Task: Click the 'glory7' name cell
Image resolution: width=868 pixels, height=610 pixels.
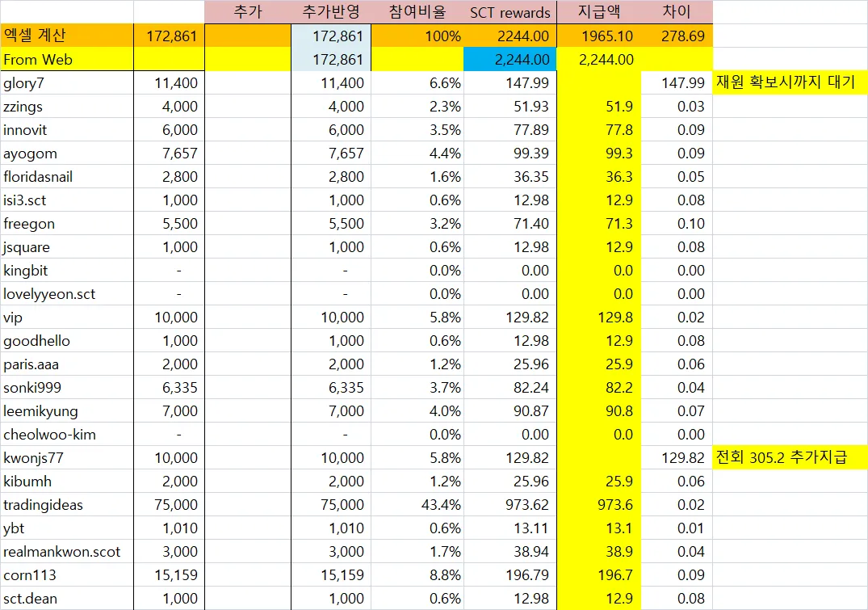Action: click(x=66, y=83)
